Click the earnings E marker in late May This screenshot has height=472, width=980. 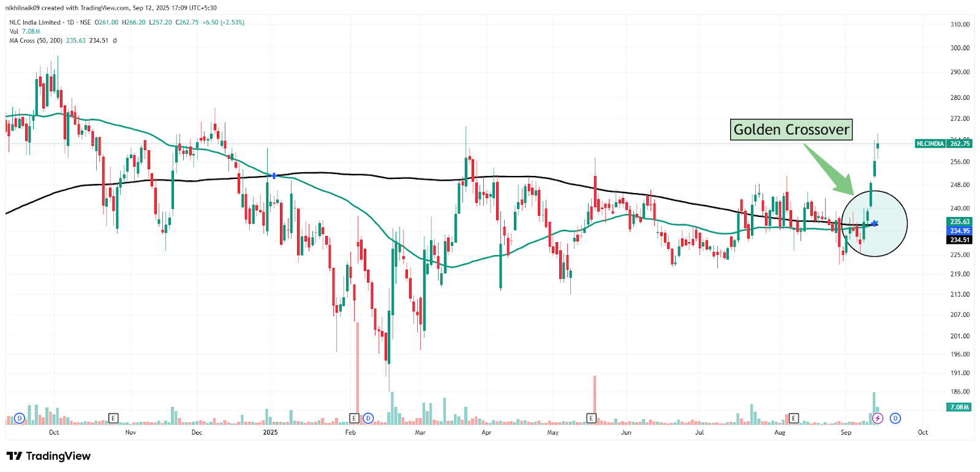pos(591,418)
